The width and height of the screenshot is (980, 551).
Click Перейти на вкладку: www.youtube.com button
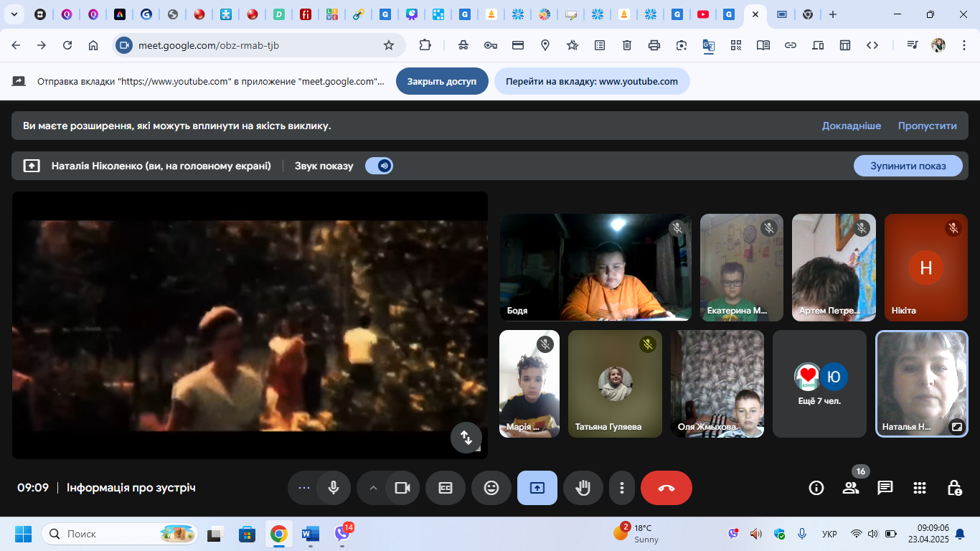[592, 81]
